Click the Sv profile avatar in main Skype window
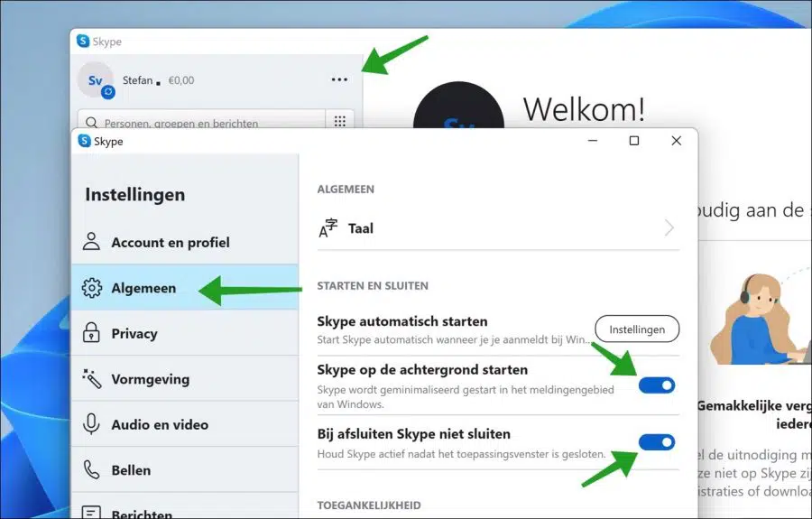Screen dimensions: 812x519 [96, 79]
